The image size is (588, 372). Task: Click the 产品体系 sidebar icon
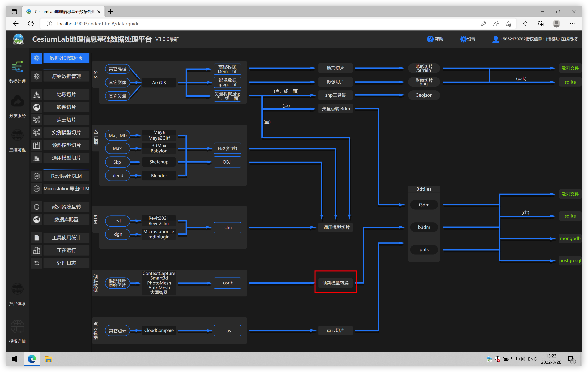(x=17, y=289)
